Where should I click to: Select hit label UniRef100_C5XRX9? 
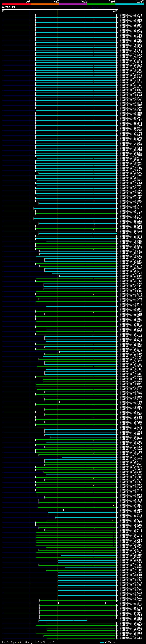point(131,316)
